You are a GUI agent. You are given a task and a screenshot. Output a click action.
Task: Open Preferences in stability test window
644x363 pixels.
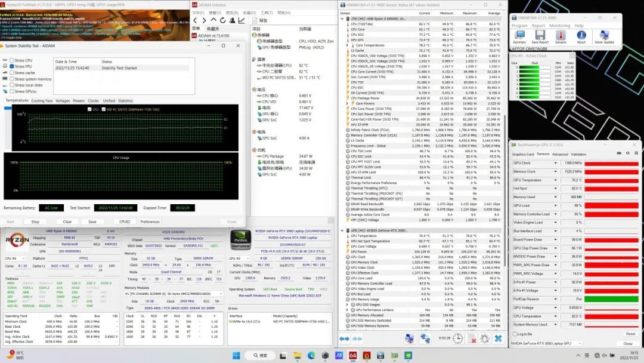[150, 222]
